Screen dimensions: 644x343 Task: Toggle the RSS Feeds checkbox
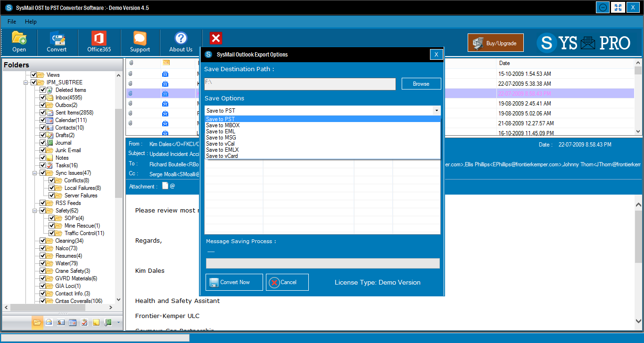click(43, 203)
